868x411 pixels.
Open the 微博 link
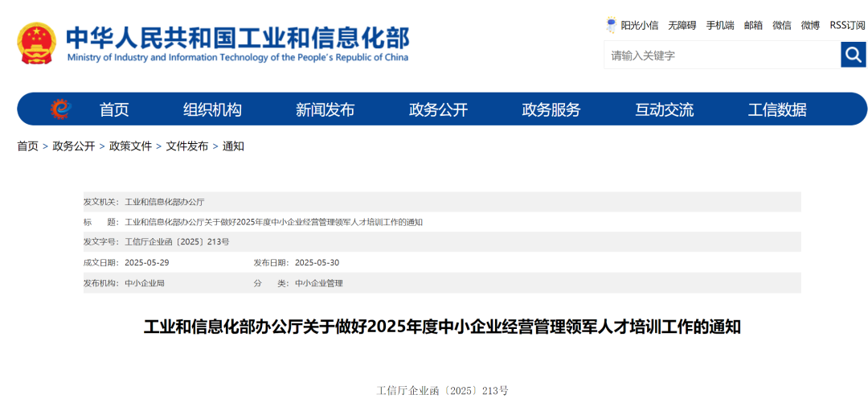[x=810, y=25]
